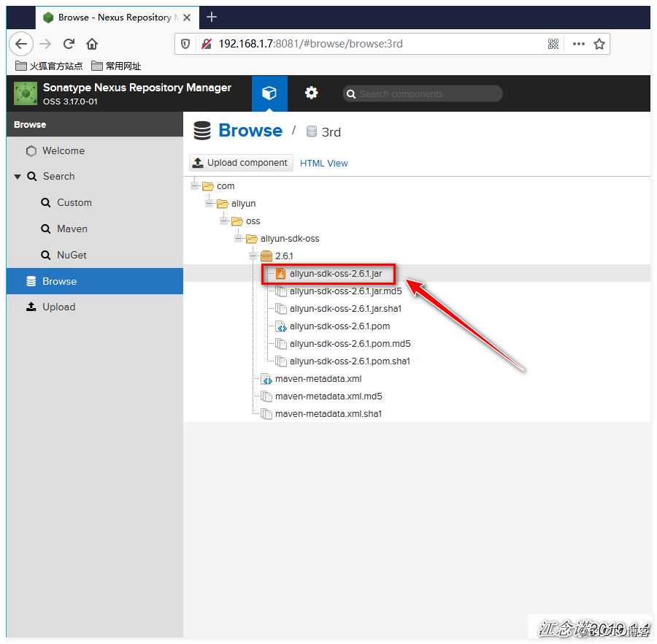
Task: Select the aliyun-sdk-oss folder in tree
Action: pos(283,239)
